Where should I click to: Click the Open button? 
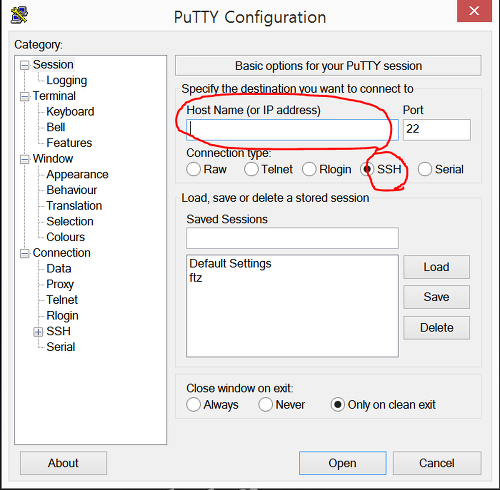pos(343,463)
